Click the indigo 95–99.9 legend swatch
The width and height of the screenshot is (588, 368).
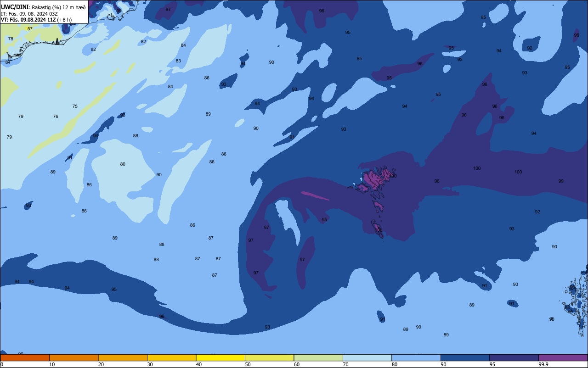tap(514, 357)
